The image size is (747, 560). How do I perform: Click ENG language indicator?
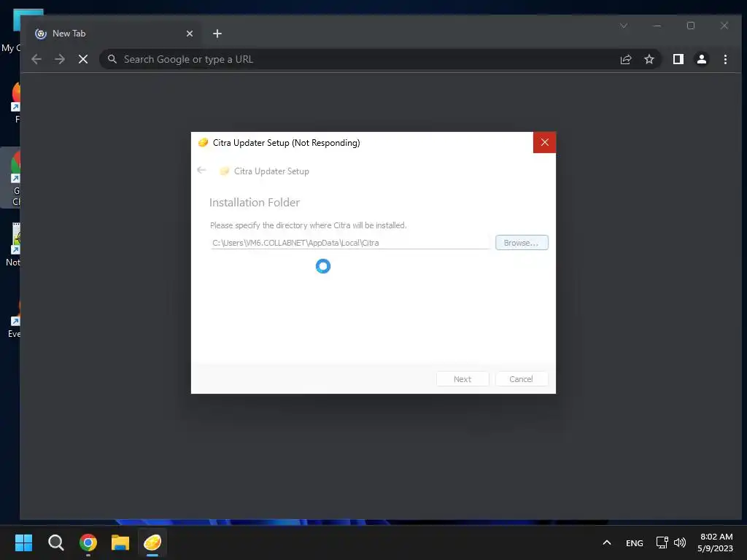click(634, 542)
